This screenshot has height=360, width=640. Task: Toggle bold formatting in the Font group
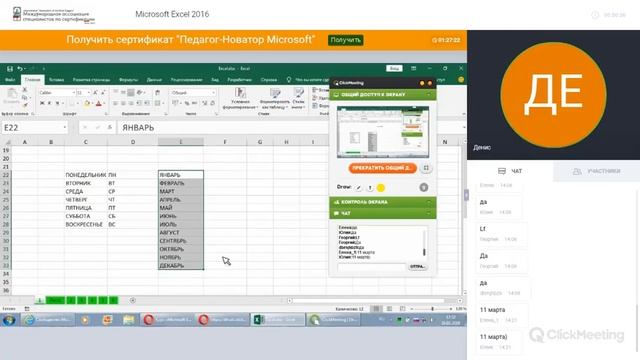click(42, 103)
